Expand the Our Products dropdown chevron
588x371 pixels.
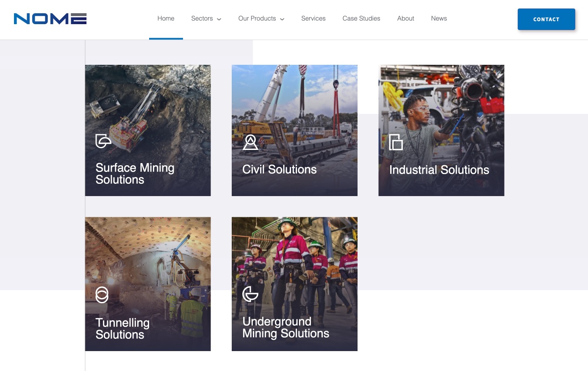[282, 19]
